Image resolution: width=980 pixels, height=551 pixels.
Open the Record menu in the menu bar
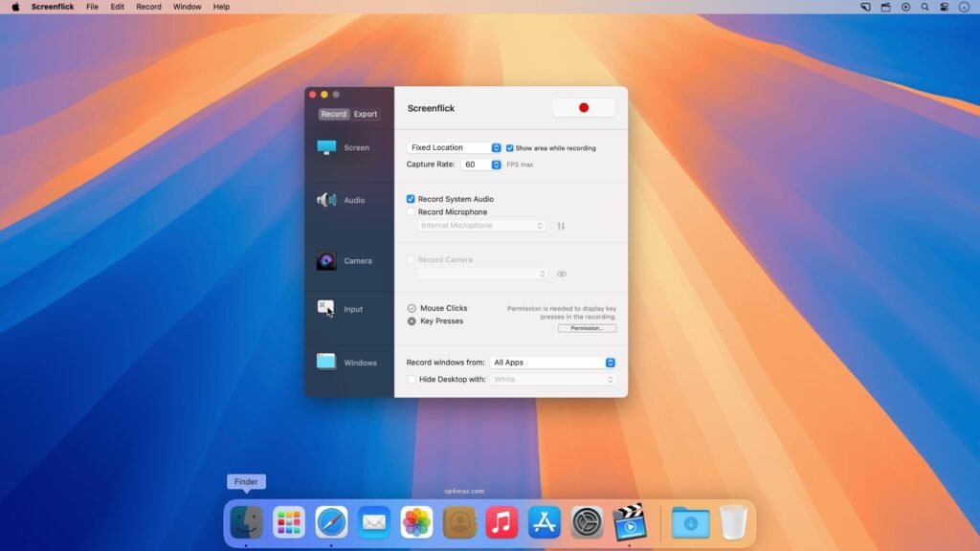click(147, 7)
